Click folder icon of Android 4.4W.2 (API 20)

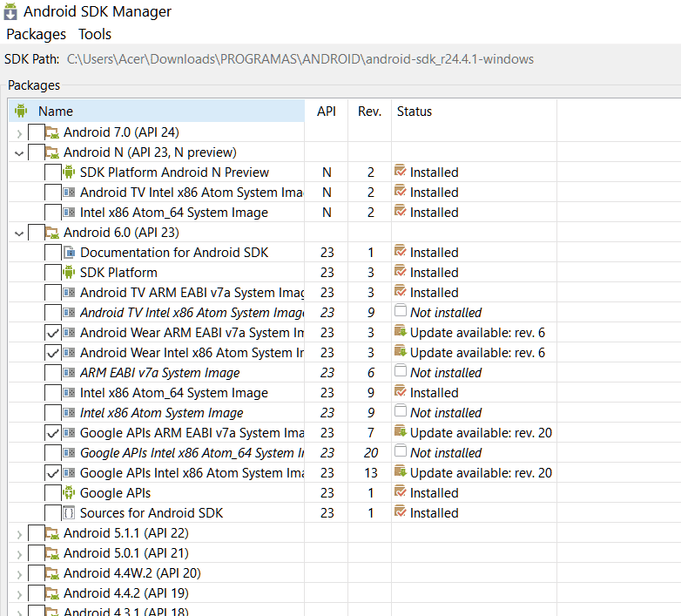(x=52, y=573)
